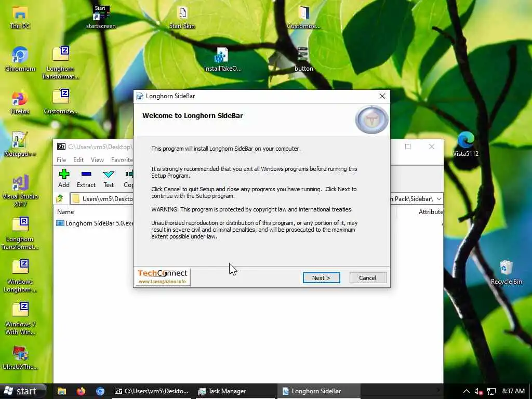Open the Favorites menu in 7-Zip
Screen dimensions: 532x399
122,160
